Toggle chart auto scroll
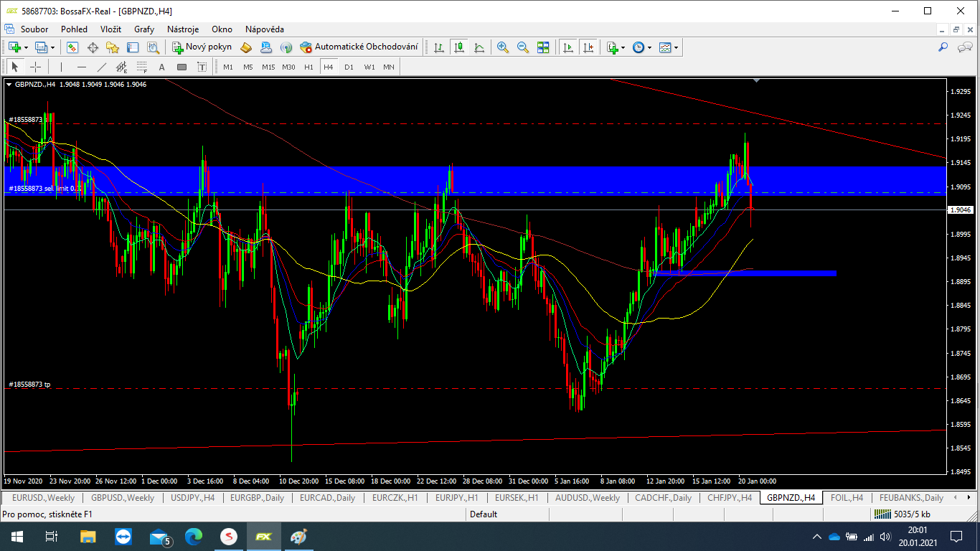Screen dimensions: 980x551 point(568,47)
